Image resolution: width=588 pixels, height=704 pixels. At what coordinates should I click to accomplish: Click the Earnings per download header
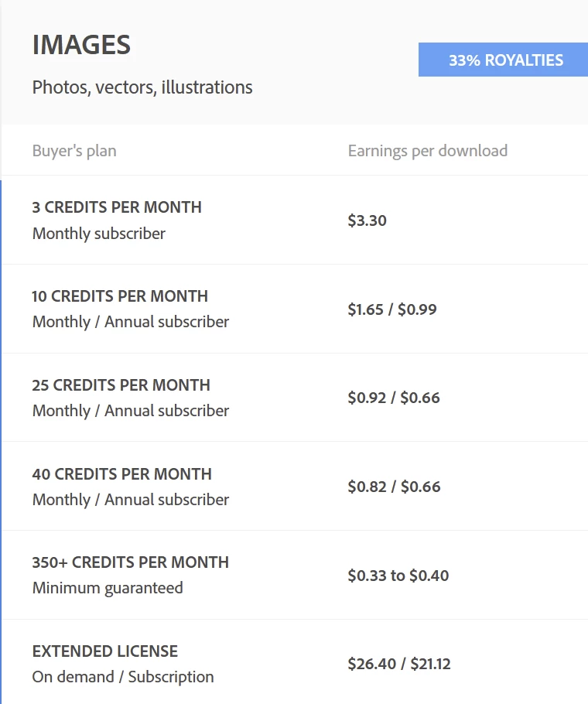428,151
